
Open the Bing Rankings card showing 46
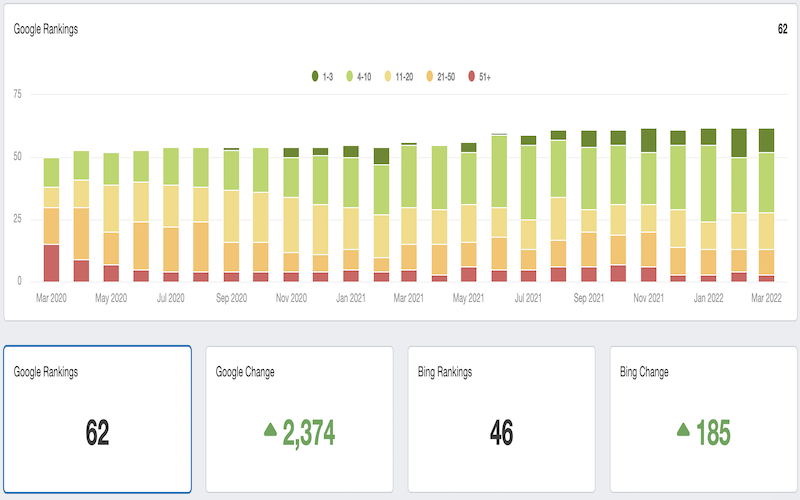coord(502,419)
